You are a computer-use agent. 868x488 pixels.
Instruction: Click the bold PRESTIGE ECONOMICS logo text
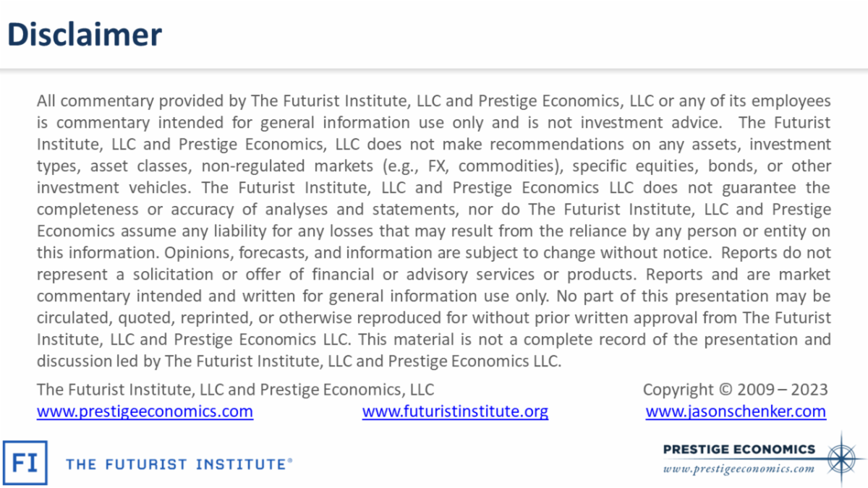(x=739, y=449)
